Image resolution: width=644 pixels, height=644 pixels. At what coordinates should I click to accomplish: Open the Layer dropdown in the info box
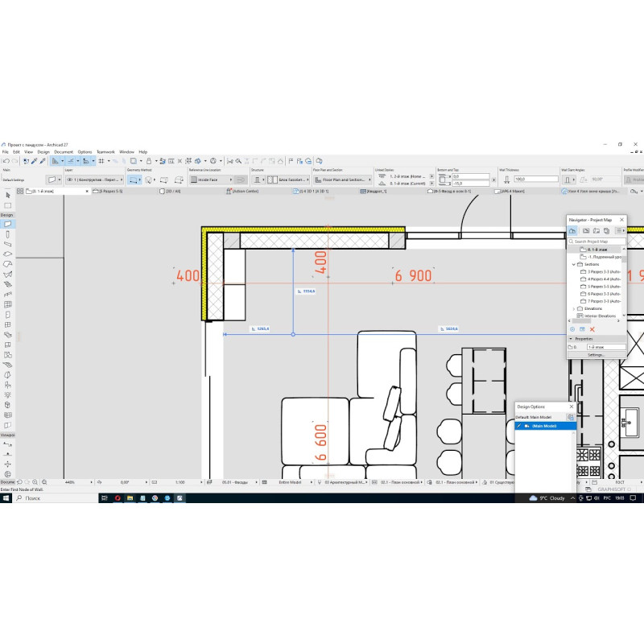pyautogui.click(x=93, y=180)
